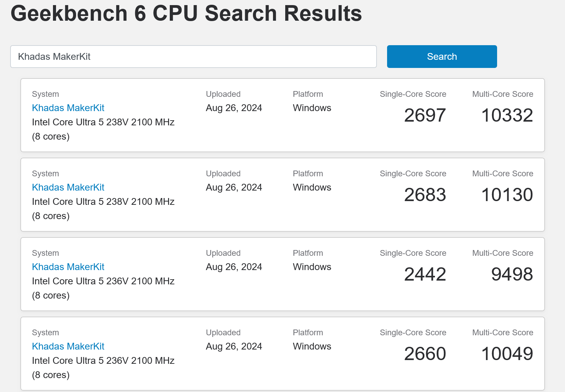The image size is (565, 392).
Task: Click the Geekbench 6 CPU Search Results heading
Action: 186,14
